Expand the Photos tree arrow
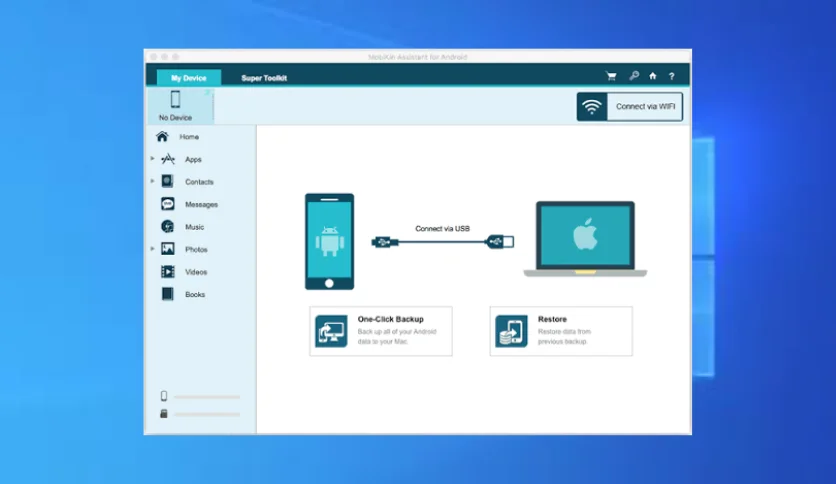This screenshot has height=484, width=836. tap(152, 249)
